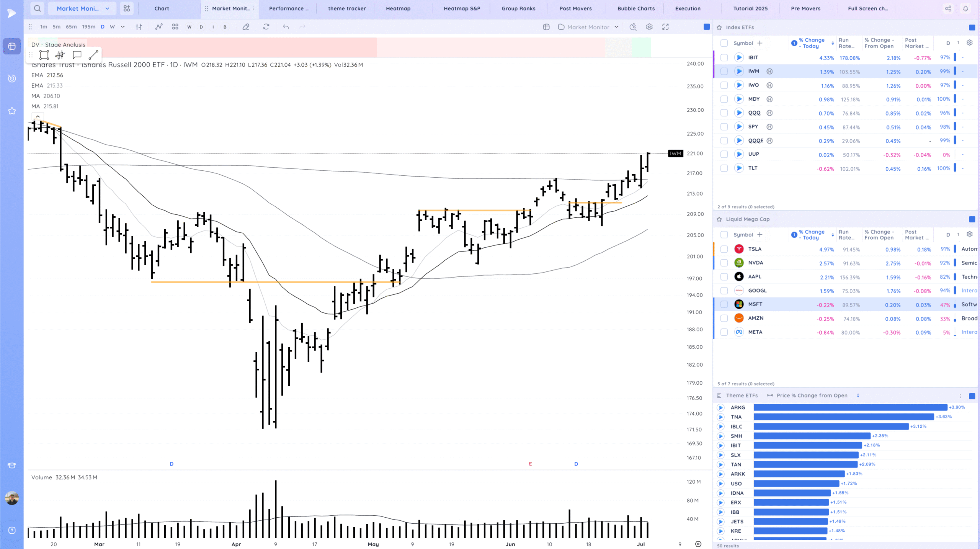Click the refresh chart icon
The height and width of the screenshot is (549, 980).
(266, 27)
